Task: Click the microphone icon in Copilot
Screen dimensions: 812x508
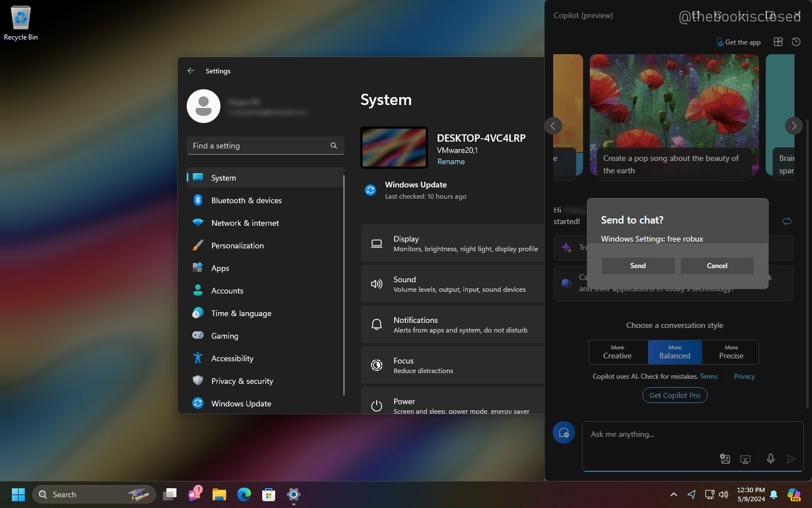Action: click(x=771, y=459)
